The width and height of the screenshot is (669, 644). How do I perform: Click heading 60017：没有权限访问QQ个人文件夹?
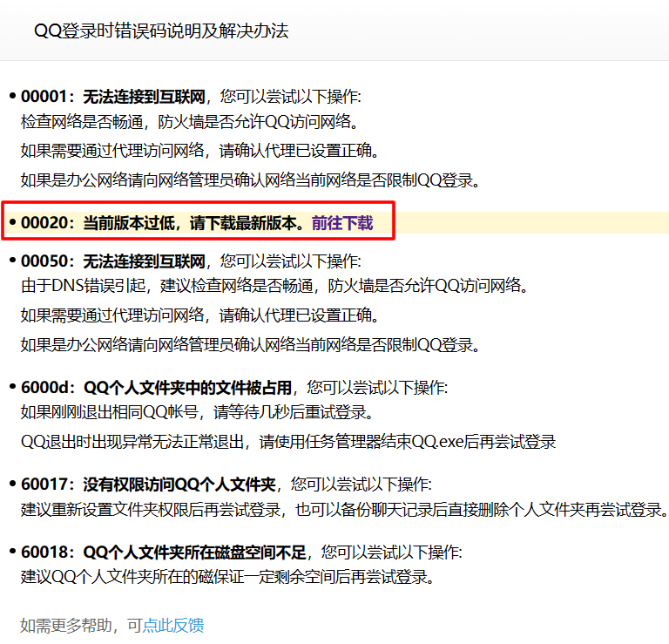tap(148, 485)
